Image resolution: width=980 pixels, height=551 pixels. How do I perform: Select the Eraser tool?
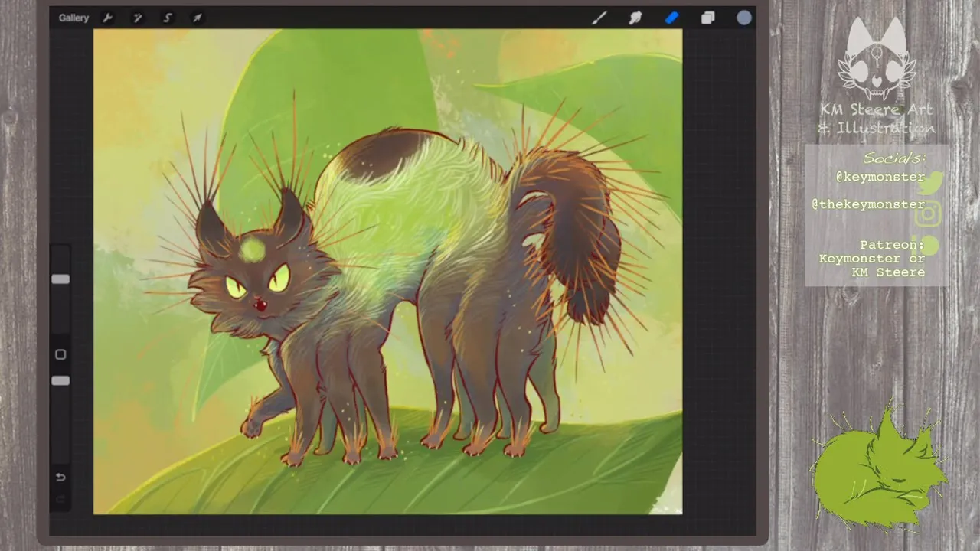click(671, 18)
